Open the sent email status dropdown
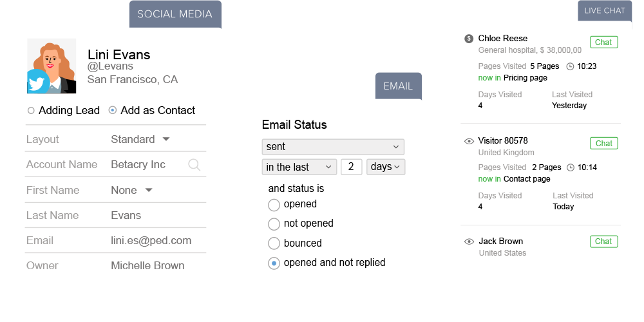644x322 pixels. pyautogui.click(x=333, y=147)
